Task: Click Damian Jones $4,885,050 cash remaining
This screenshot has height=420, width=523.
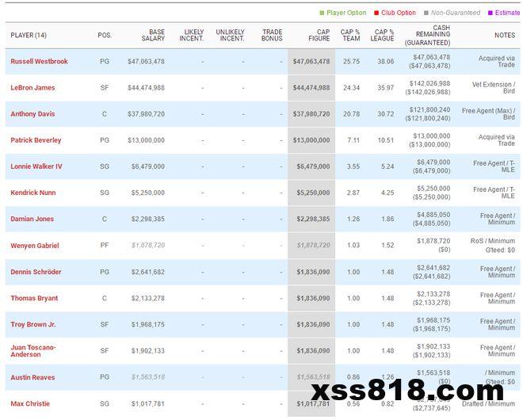Action: [433, 215]
